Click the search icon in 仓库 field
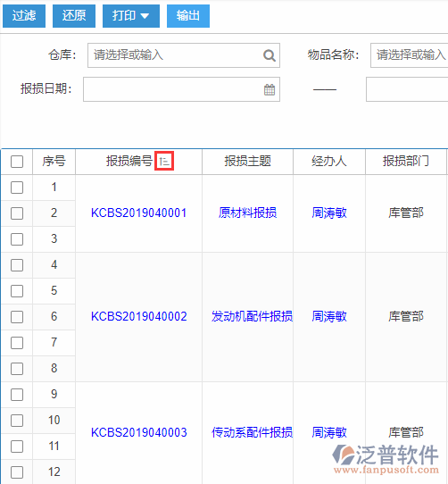This screenshot has width=448, height=484. tap(269, 55)
